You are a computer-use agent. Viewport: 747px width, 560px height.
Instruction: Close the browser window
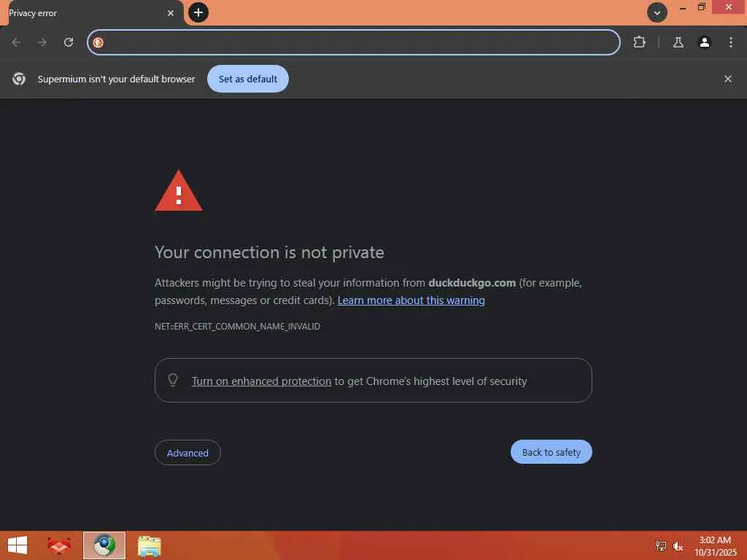tap(729, 7)
